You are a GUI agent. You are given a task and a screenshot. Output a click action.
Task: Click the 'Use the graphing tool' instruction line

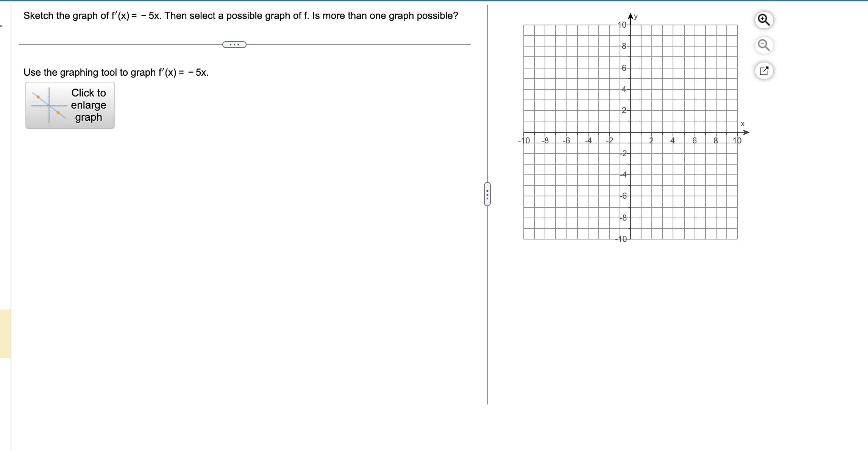pos(116,72)
